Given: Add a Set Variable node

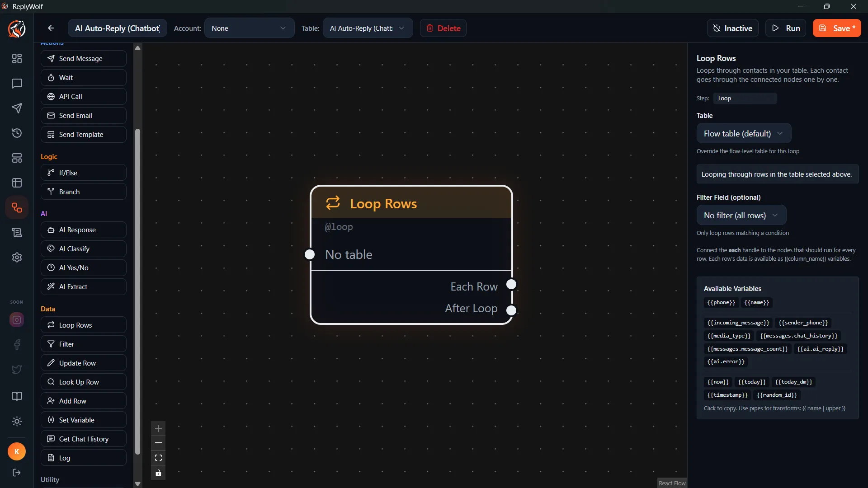Looking at the screenshot, I should (84, 420).
